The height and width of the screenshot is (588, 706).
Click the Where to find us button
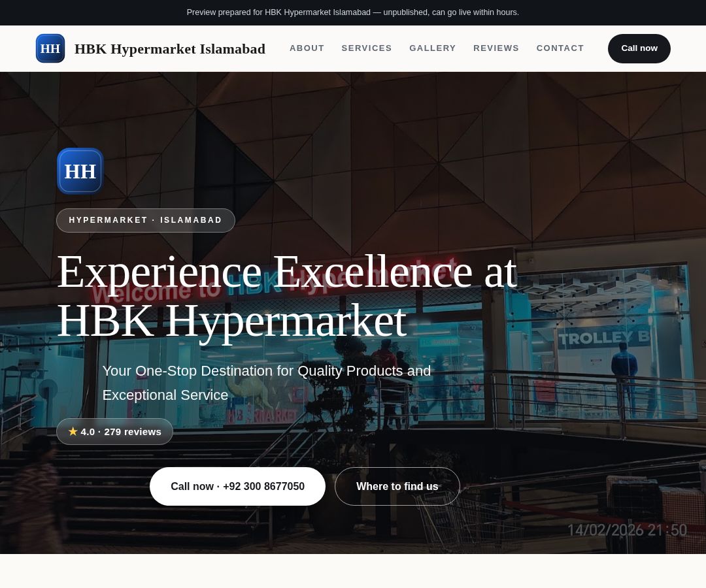click(x=397, y=486)
